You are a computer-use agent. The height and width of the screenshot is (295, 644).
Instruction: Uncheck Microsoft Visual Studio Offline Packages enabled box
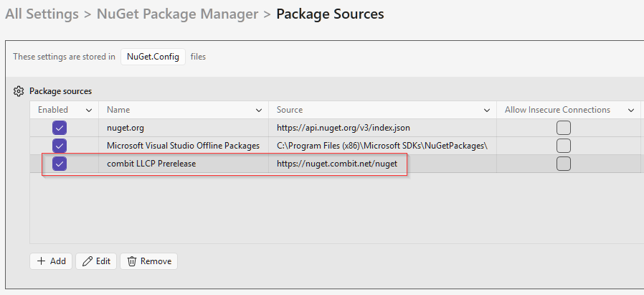60,146
